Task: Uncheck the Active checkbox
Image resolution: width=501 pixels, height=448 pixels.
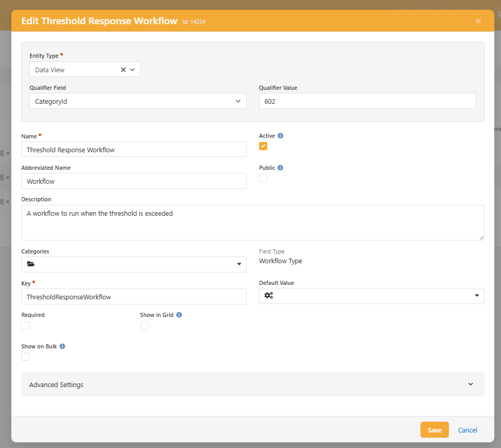Action: (x=263, y=146)
